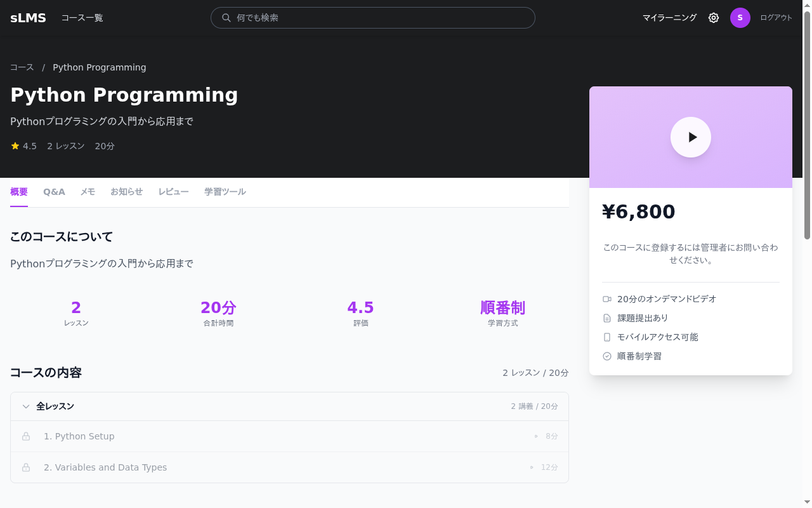
Task: Click the search magnifier icon
Action: [x=226, y=18]
